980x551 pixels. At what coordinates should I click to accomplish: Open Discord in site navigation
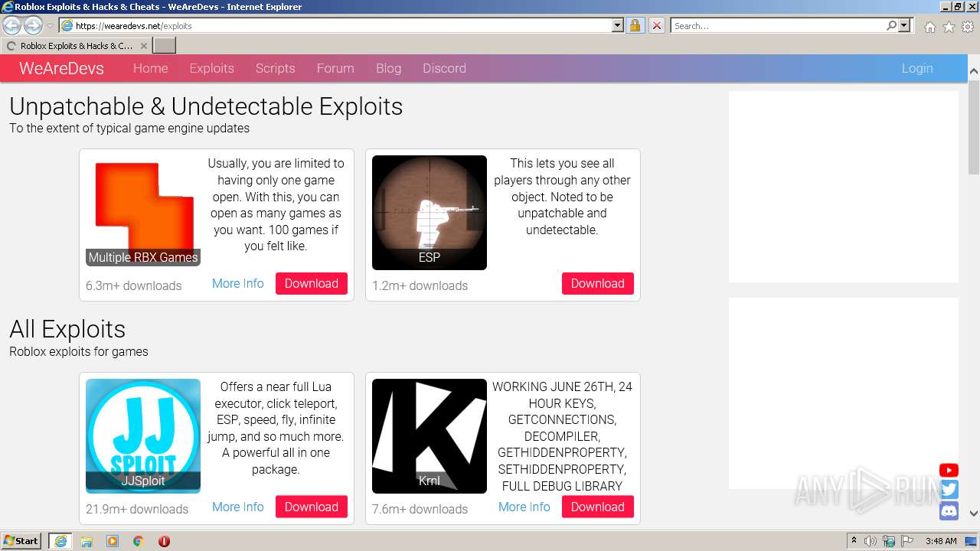pyautogui.click(x=444, y=68)
